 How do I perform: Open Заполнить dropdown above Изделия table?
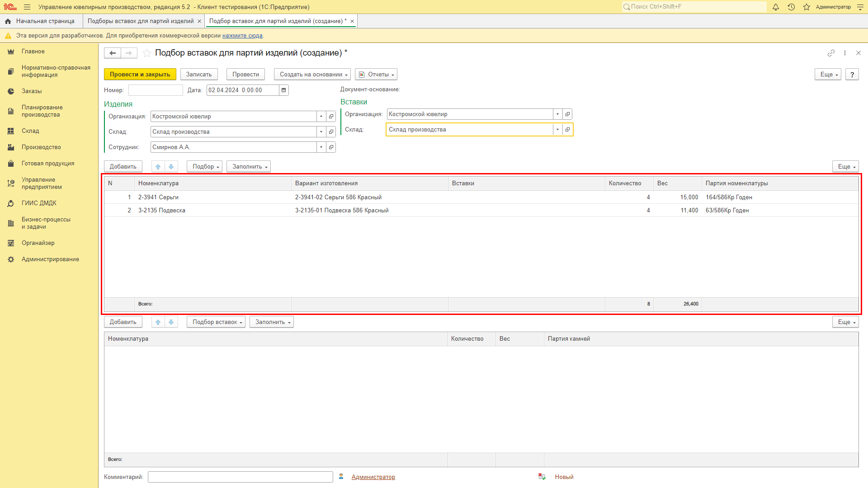(249, 166)
